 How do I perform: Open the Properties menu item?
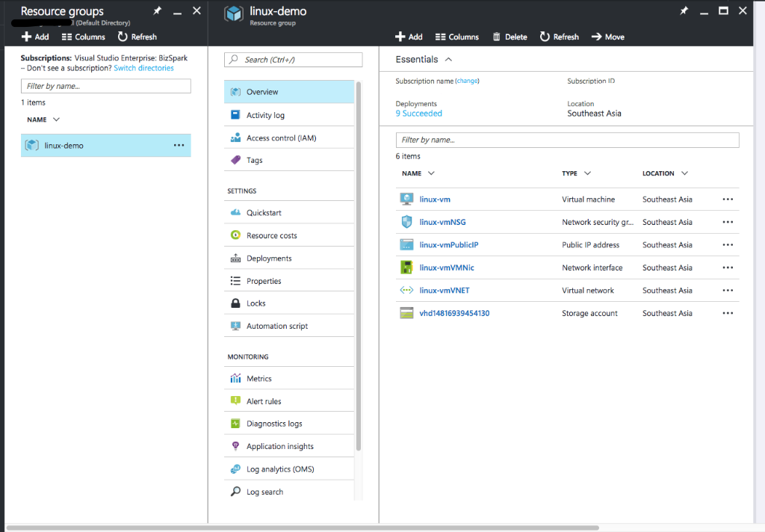pyautogui.click(x=289, y=281)
